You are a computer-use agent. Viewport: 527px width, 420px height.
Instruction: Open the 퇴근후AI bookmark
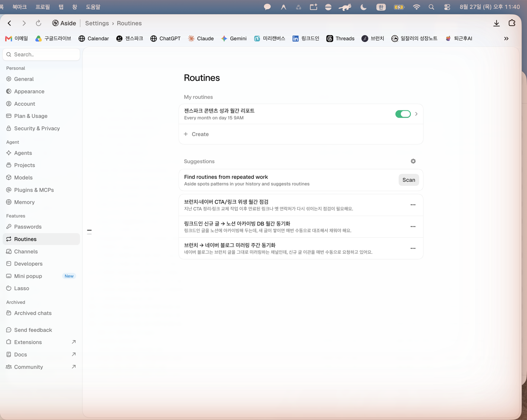(458, 38)
